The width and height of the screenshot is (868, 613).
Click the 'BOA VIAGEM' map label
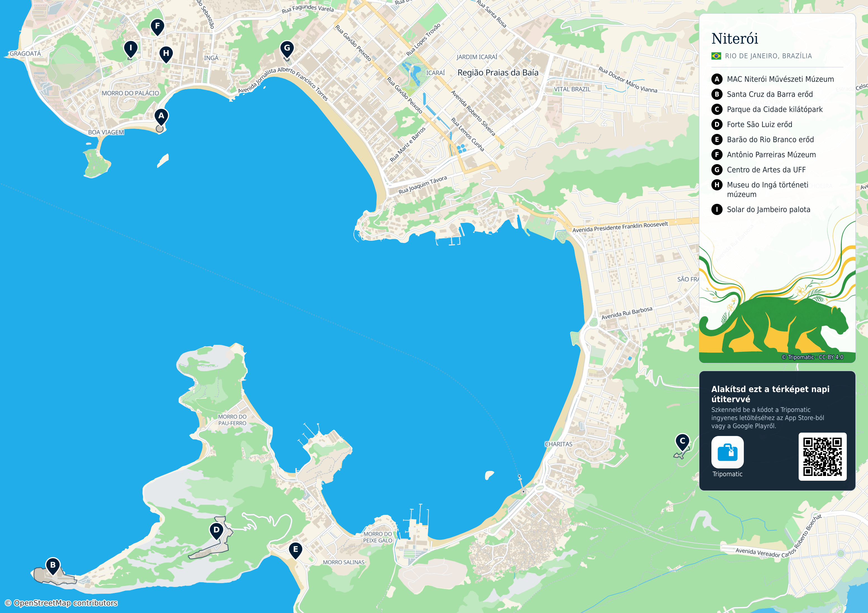pyautogui.click(x=106, y=132)
